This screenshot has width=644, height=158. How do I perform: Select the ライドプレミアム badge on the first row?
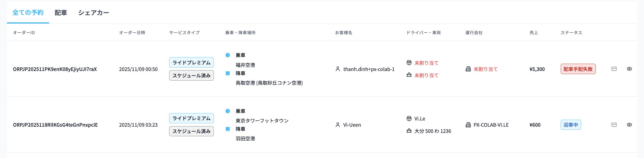(x=191, y=62)
